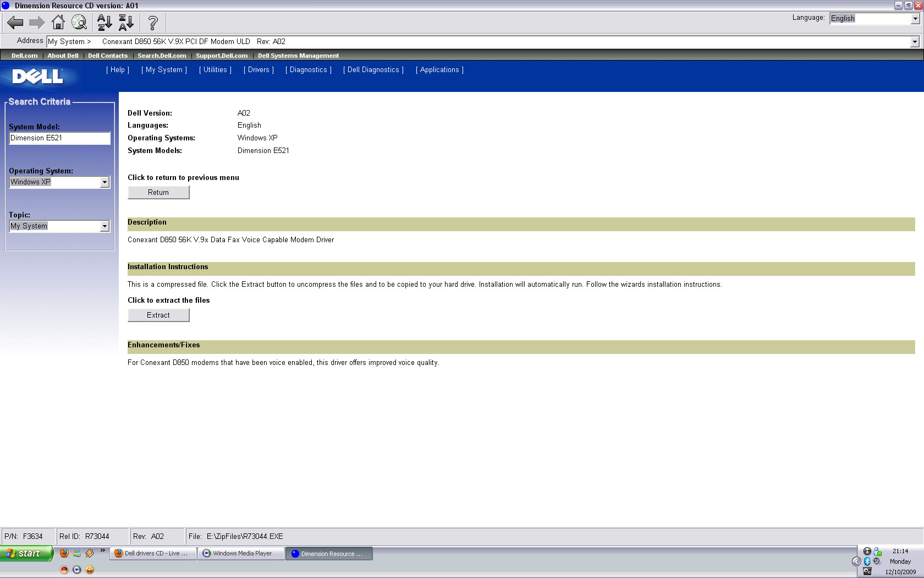The width and height of the screenshot is (924, 578).
Task: Visit the Search.Dell.com link
Action: pyautogui.click(x=162, y=56)
